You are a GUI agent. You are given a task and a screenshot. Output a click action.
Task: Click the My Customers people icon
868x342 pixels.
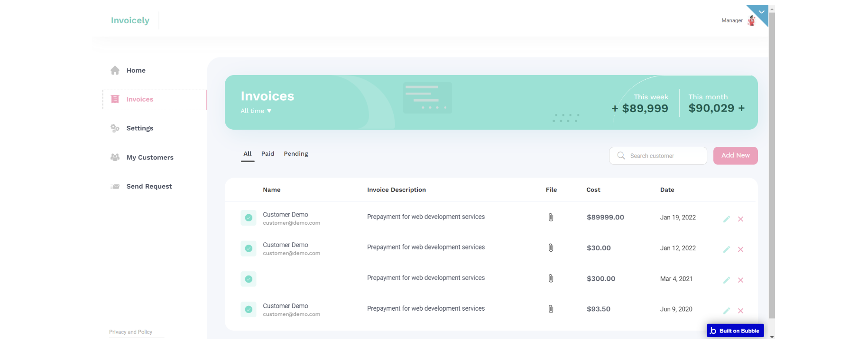115,157
